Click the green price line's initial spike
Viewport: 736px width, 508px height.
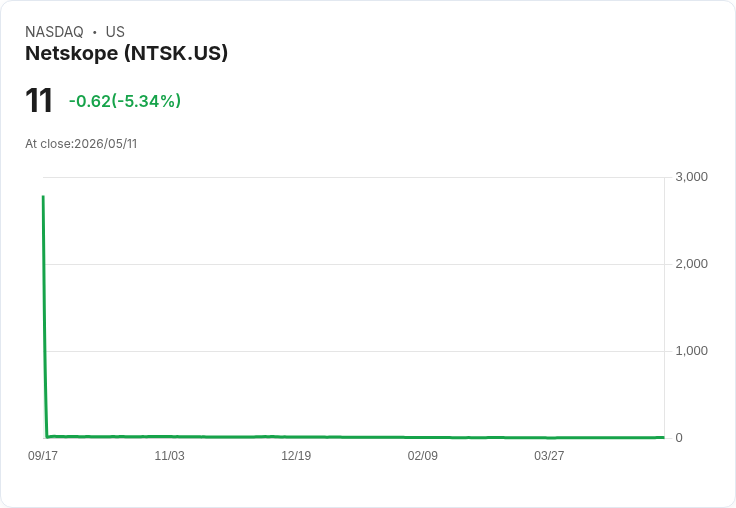click(x=45, y=315)
